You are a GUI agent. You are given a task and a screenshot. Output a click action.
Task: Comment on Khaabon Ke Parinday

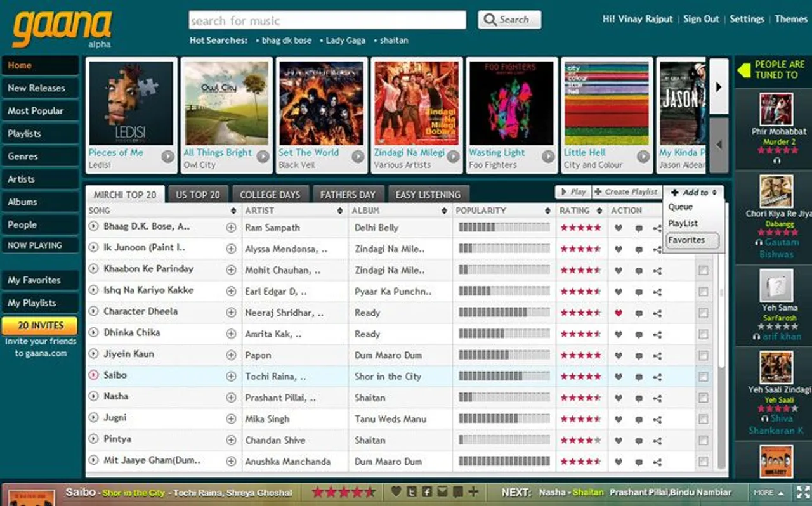click(638, 271)
